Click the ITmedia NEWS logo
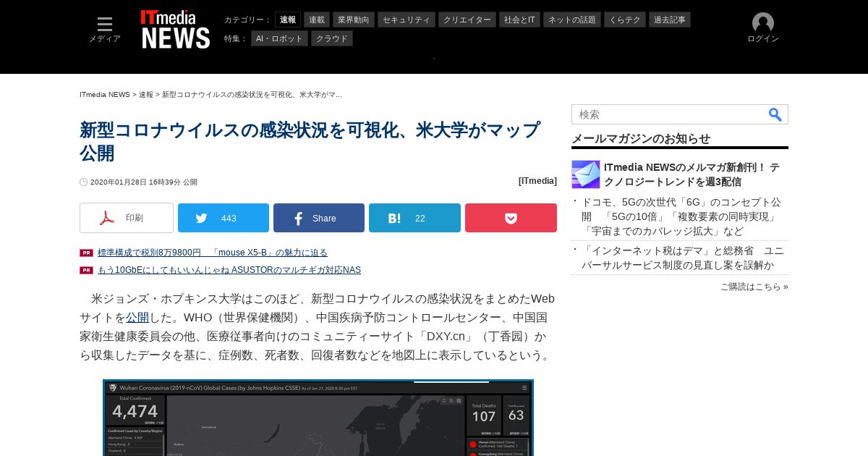Viewport: 868px width, 456px height. (175, 30)
